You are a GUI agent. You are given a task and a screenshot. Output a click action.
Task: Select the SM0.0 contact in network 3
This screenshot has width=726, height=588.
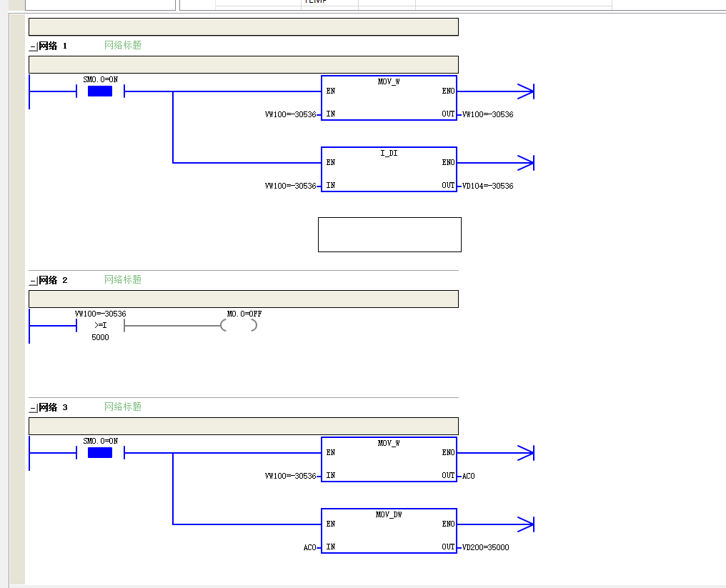[x=100, y=453]
